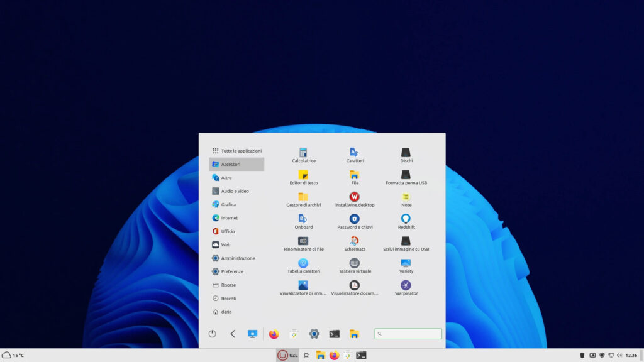Open Rinominatore di file
This screenshot has width=644, height=362.
[x=304, y=244]
